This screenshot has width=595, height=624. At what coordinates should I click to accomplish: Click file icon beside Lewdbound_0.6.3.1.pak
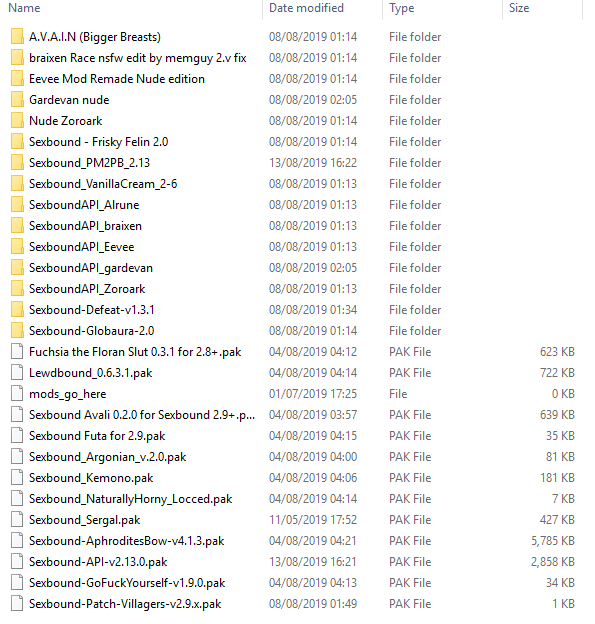point(17,373)
